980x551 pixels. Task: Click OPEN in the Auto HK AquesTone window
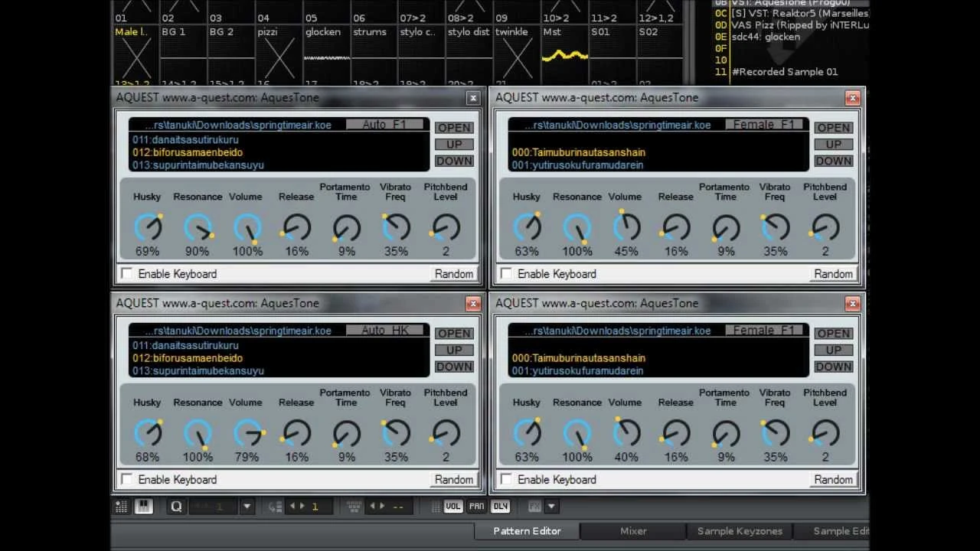(454, 334)
